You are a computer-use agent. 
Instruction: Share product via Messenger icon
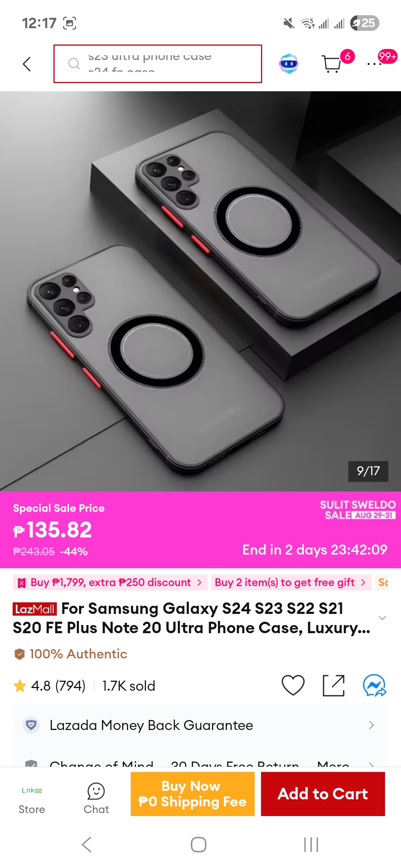[374, 685]
